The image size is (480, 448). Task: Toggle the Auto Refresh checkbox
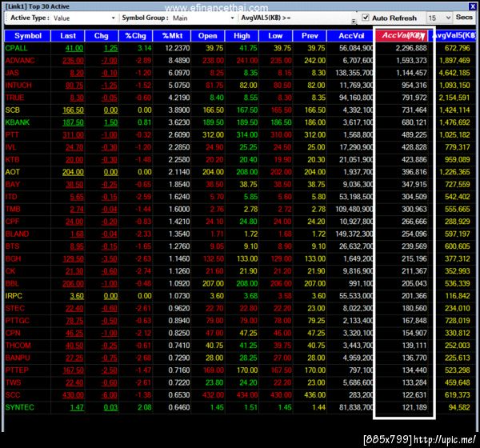coord(366,18)
